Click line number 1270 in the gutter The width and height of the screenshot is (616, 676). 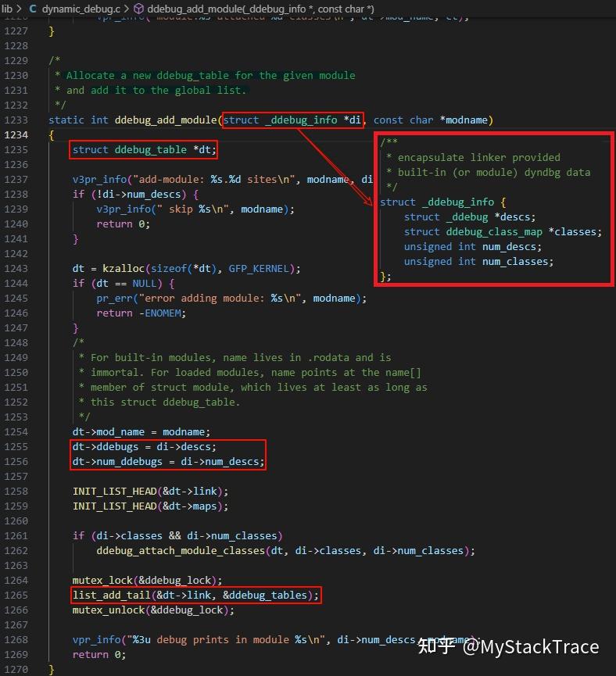16,670
